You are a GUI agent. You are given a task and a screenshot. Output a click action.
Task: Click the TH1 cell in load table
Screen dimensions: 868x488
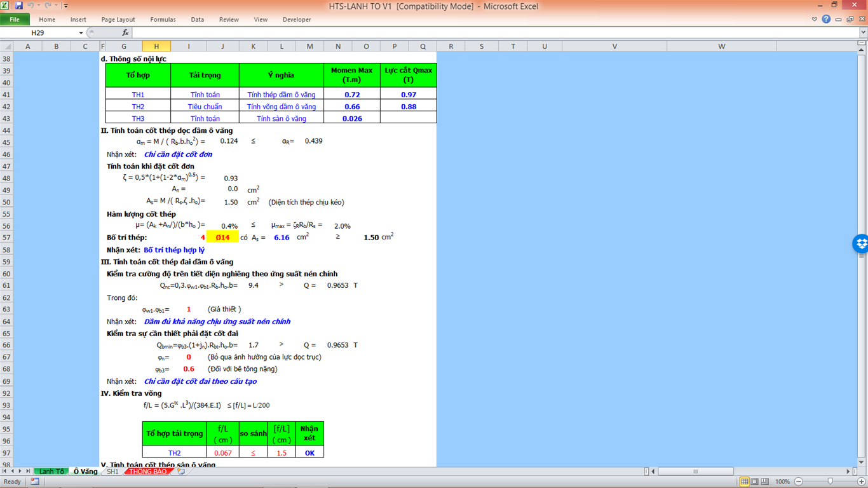(138, 95)
